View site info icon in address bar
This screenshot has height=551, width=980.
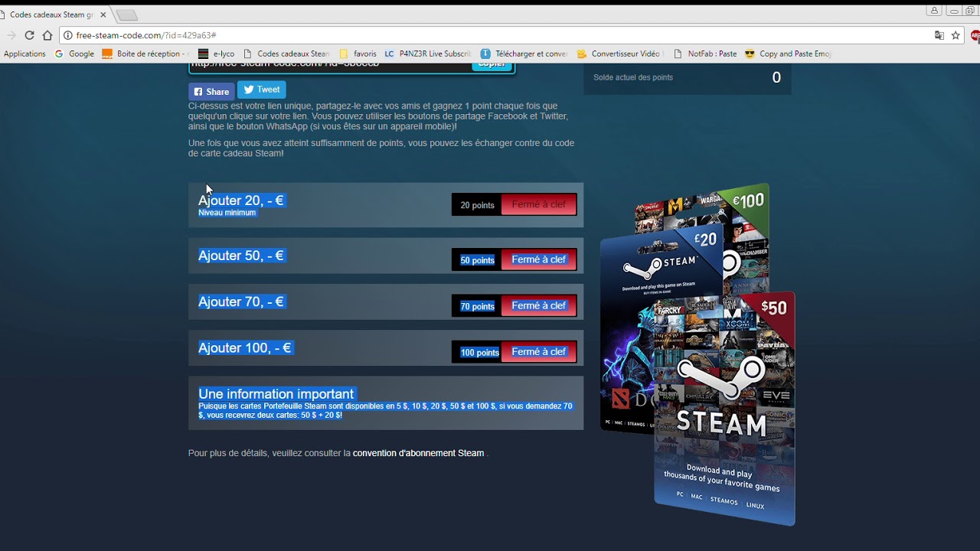[x=67, y=35]
